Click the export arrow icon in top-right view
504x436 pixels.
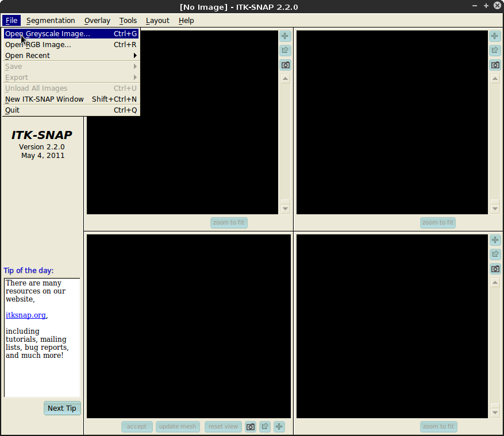coord(495,51)
